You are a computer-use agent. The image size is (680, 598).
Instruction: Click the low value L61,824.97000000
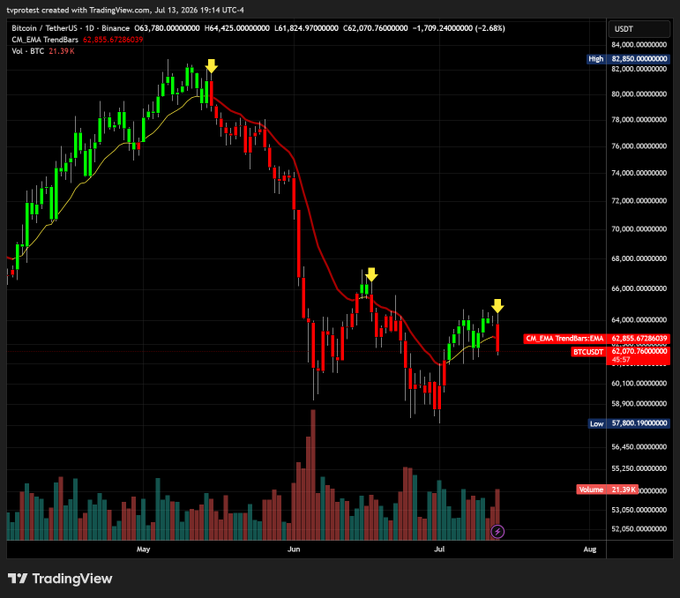click(306, 28)
